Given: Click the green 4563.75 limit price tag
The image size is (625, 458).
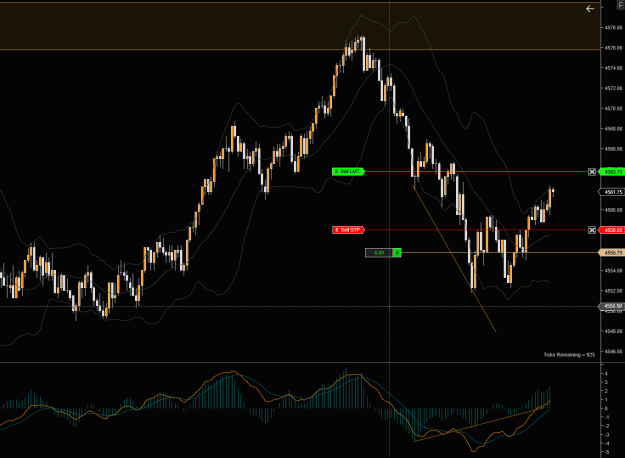Looking at the screenshot, I should point(612,172).
